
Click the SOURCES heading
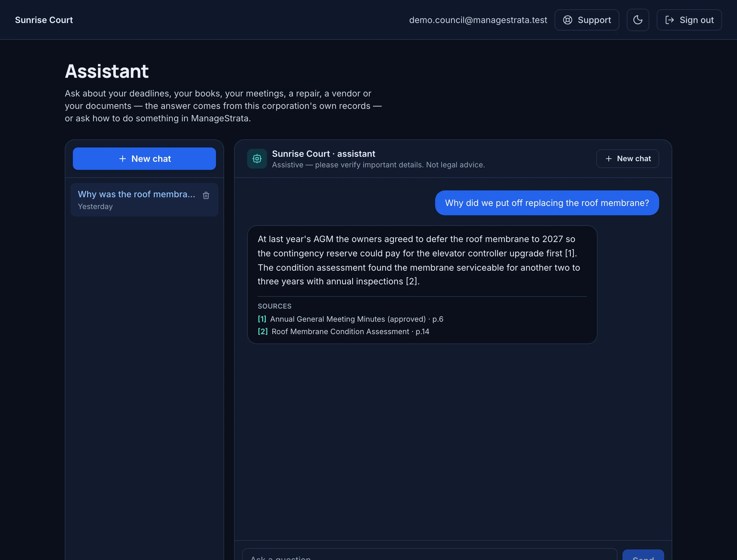click(x=275, y=306)
